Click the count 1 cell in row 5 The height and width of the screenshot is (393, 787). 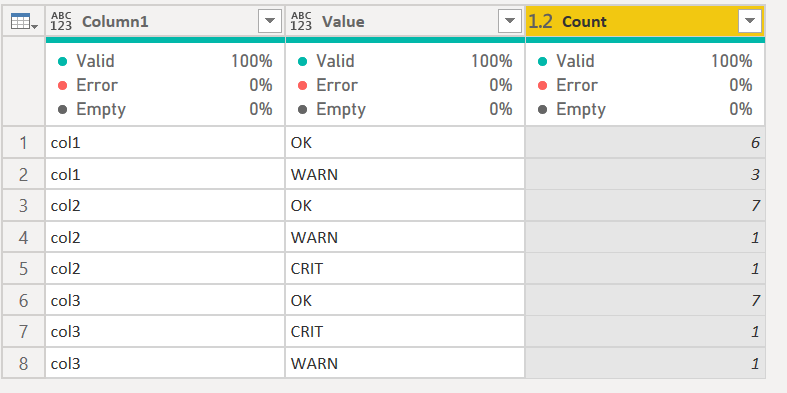click(645, 269)
